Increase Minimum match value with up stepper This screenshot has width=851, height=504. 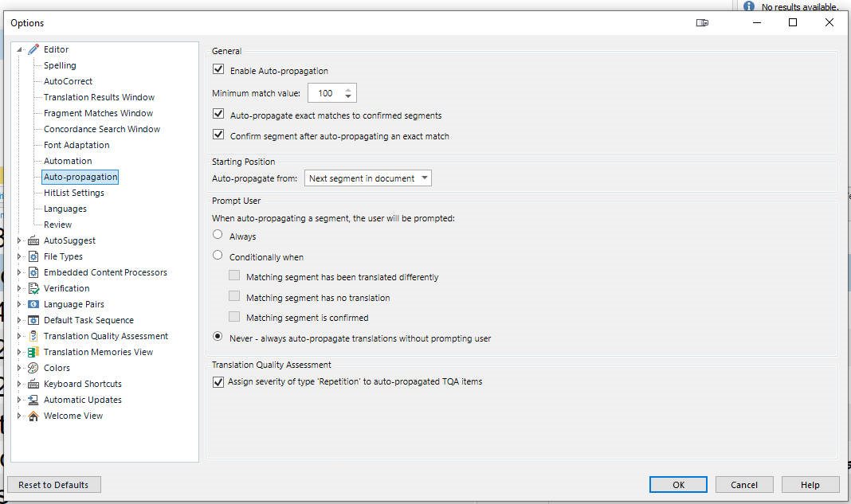click(x=348, y=89)
